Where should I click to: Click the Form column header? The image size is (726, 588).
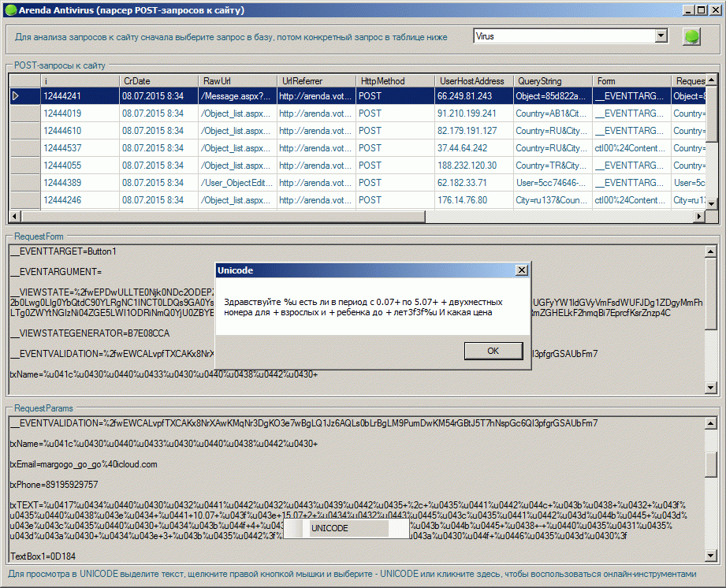click(631, 81)
